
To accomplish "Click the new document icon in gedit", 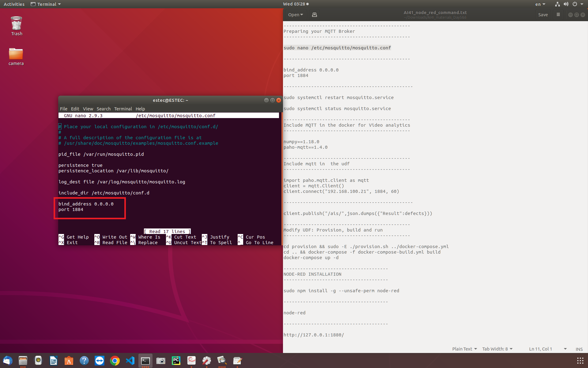I will tap(314, 15).
